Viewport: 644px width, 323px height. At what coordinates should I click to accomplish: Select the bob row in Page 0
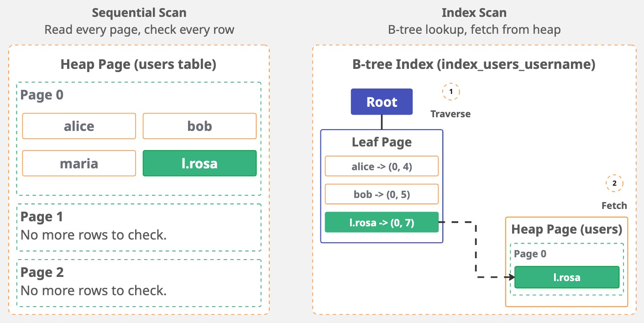coord(199,126)
